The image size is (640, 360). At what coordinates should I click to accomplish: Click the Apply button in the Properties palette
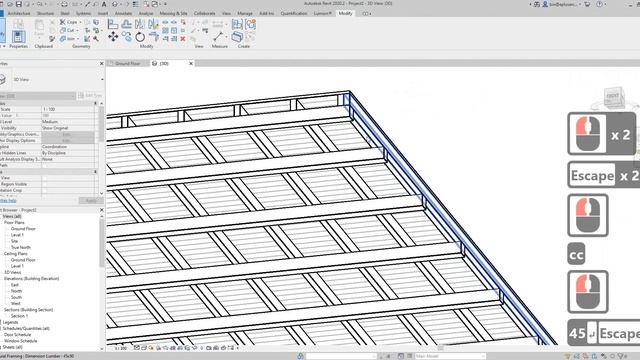click(90, 200)
